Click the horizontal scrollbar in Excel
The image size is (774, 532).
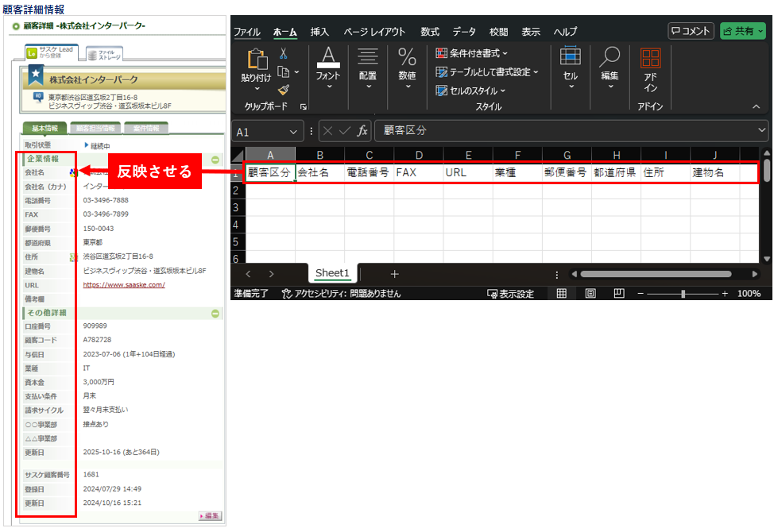coord(656,274)
